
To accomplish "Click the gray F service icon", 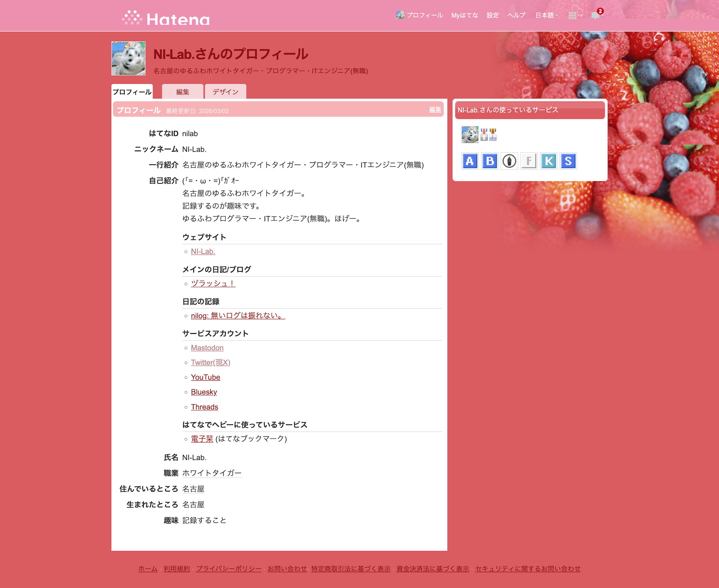I will [529, 161].
